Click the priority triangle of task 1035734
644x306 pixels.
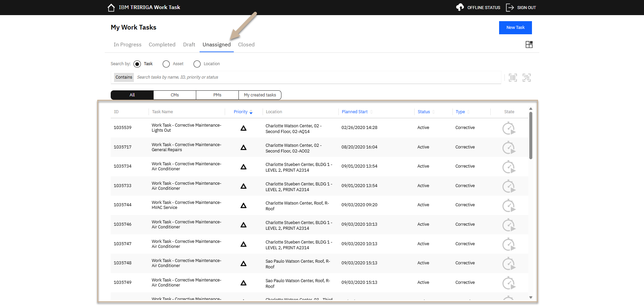click(x=244, y=167)
